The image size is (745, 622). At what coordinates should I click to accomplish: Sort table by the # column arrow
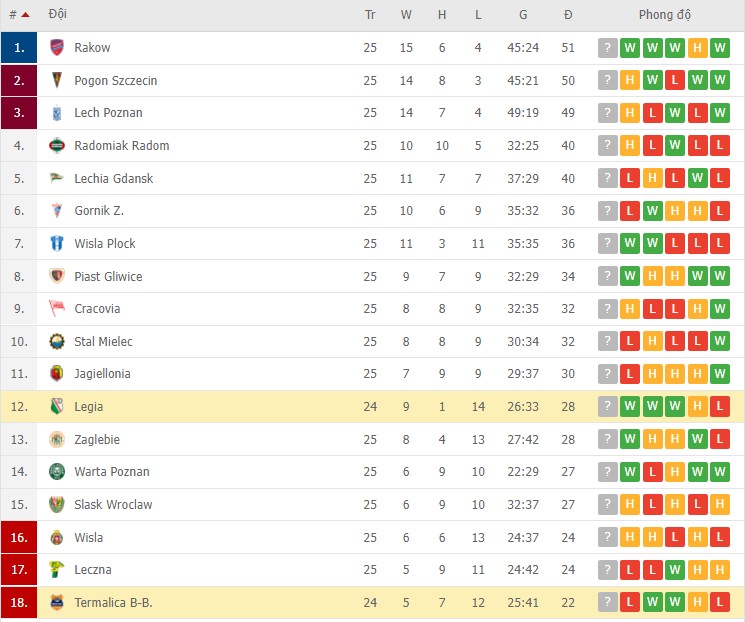24,15
